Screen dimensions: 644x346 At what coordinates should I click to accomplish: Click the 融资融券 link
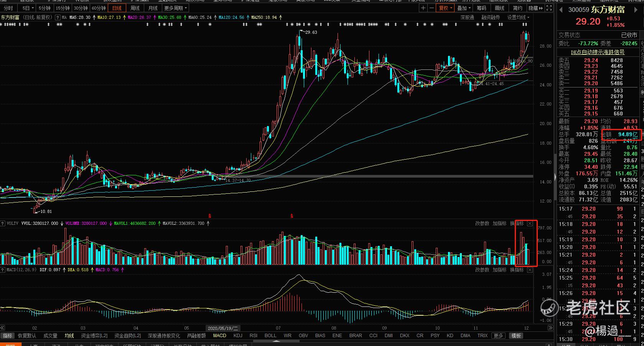coord(491,17)
